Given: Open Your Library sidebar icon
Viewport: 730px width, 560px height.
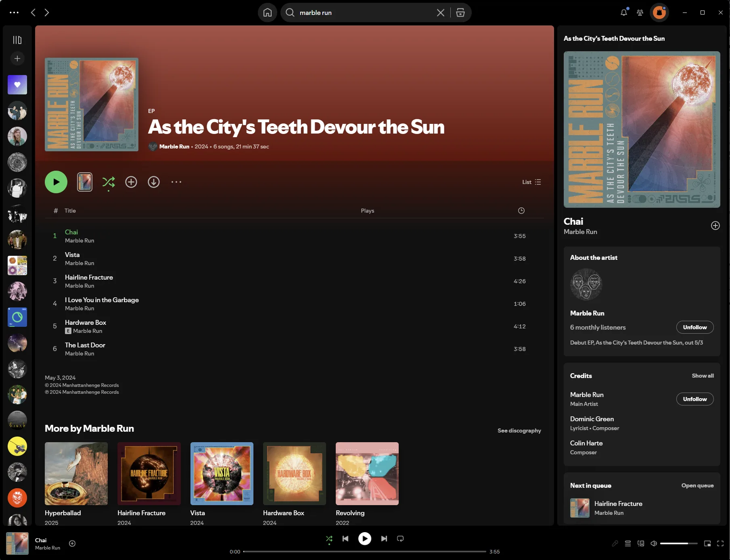Looking at the screenshot, I should [17, 40].
